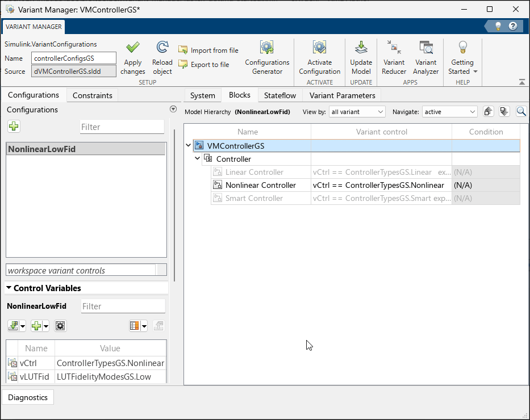
Task: Click the Reload object icon
Action: coord(162,47)
